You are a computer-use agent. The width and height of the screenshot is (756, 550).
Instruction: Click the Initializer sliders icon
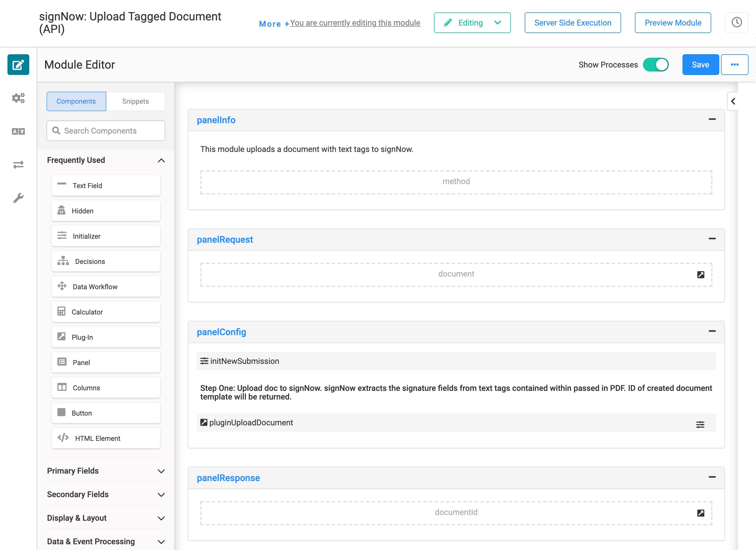click(x=62, y=236)
